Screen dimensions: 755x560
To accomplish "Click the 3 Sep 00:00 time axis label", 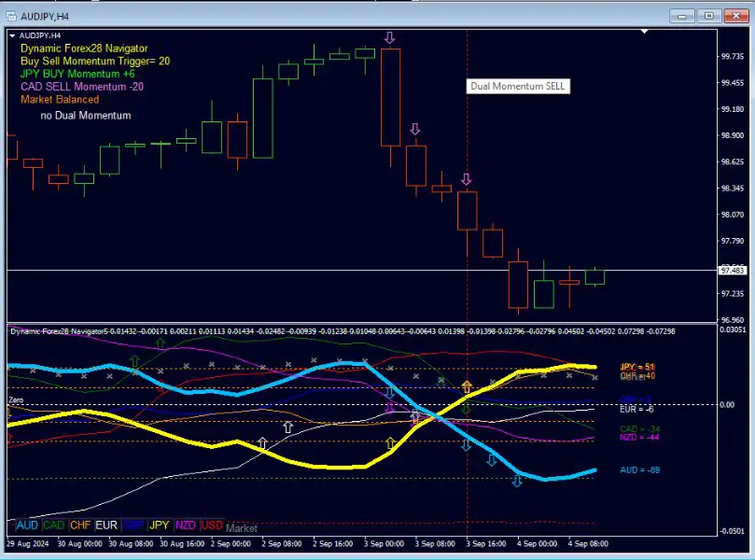I will 384,542.
